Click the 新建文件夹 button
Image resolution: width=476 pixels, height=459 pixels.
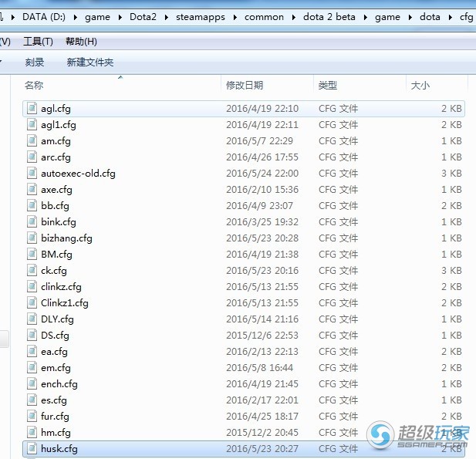click(x=90, y=62)
